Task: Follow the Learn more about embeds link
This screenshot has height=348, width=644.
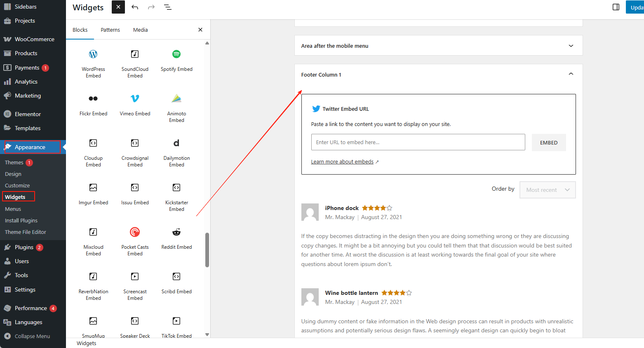Action: coord(342,162)
